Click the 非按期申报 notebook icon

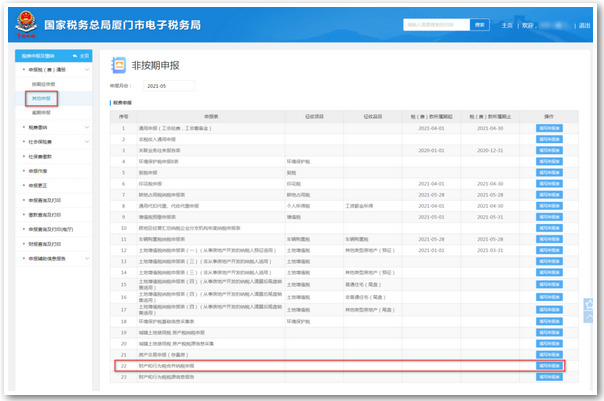119,64
